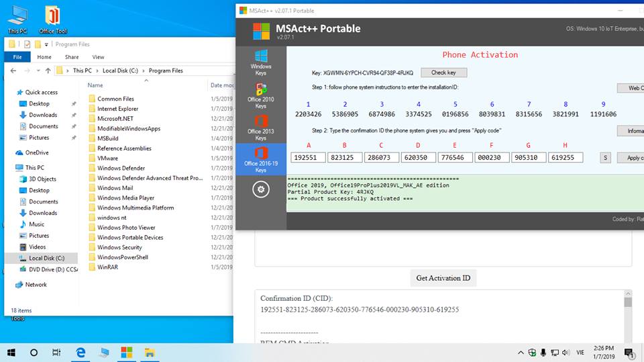Expand chevron after This PC in breadcrumb

[97, 71]
